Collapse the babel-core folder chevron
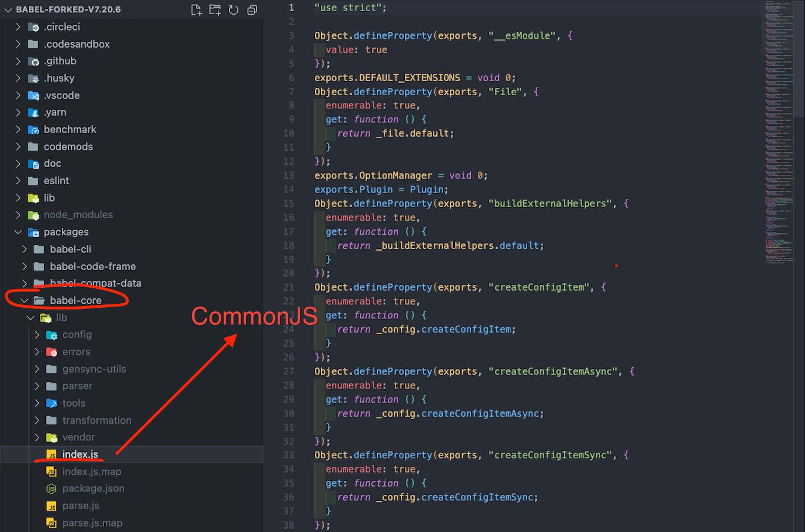Viewport: 805px width, 532px height. [24, 301]
